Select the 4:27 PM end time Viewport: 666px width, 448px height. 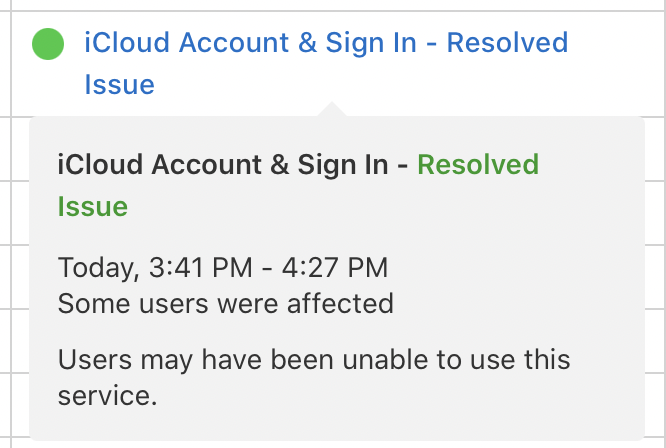pos(335,268)
